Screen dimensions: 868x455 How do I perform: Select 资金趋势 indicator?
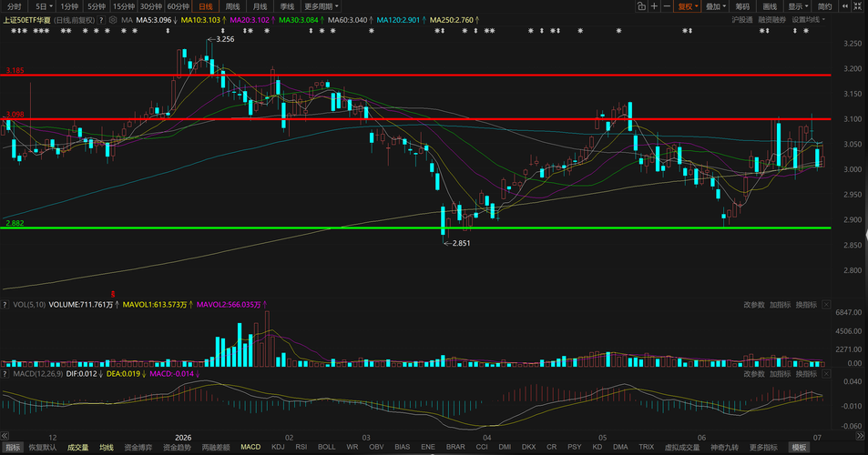177,447
